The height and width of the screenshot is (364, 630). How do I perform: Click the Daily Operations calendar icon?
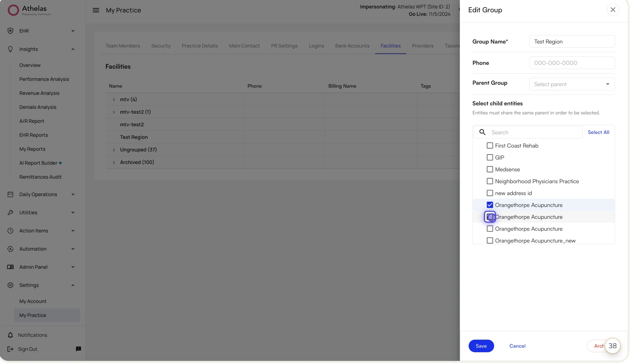10,194
